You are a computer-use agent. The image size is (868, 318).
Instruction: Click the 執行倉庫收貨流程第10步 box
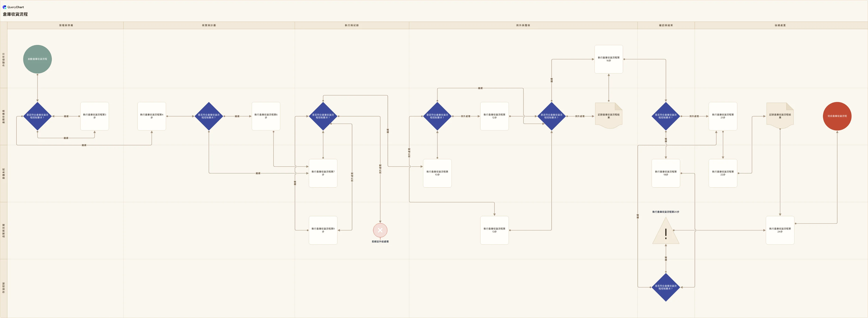click(437, 173)
